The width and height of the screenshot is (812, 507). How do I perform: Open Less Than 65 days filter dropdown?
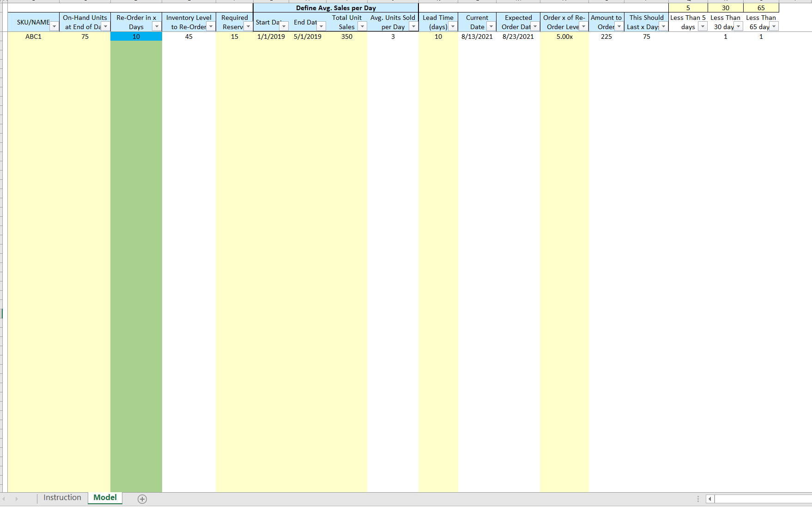click(x=774, y=27)
